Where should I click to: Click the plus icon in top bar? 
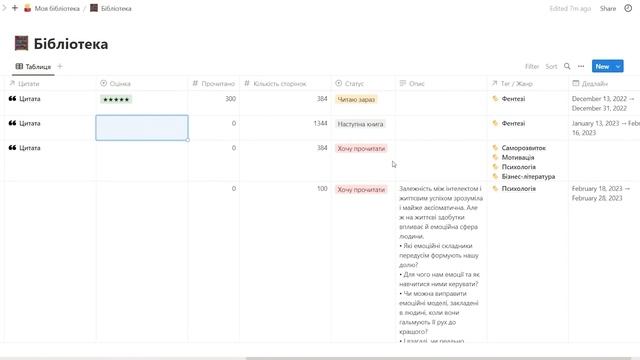click(15, 8)
